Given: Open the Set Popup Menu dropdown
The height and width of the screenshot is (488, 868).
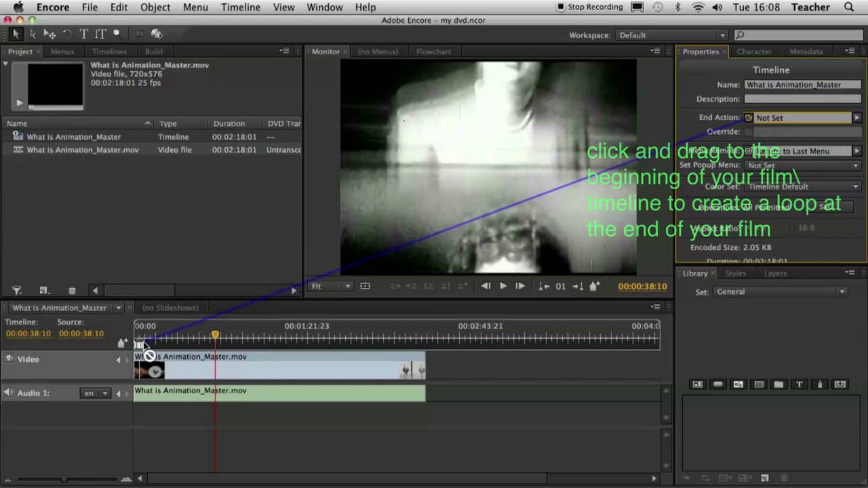Looking at the screenshot, I should point(804,165).
